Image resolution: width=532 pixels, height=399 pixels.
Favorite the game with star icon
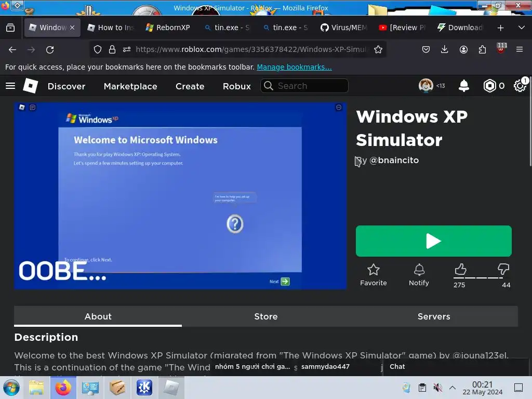(373, 270)
